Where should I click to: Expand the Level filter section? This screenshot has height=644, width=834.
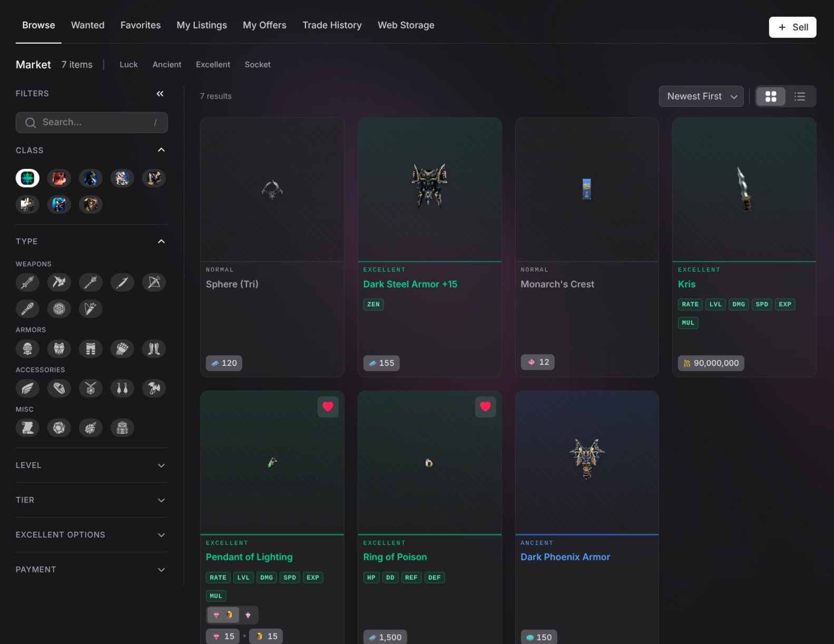92,465
